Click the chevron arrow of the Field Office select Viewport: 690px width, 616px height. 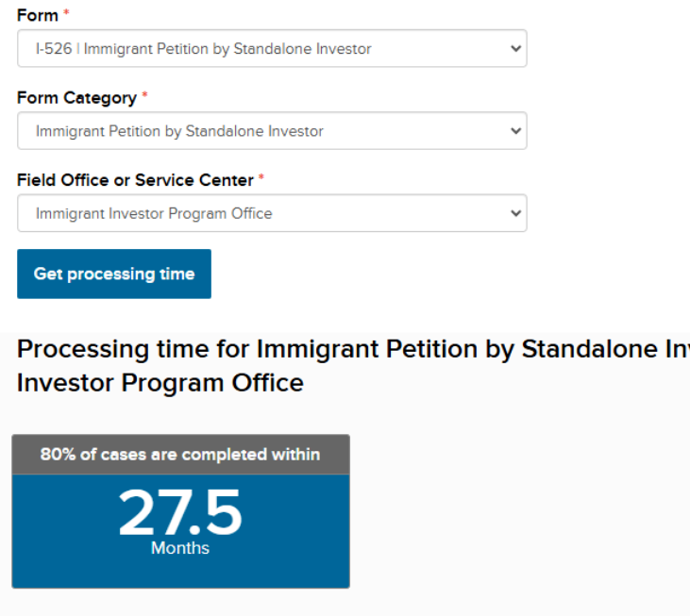tap(514, 213)
